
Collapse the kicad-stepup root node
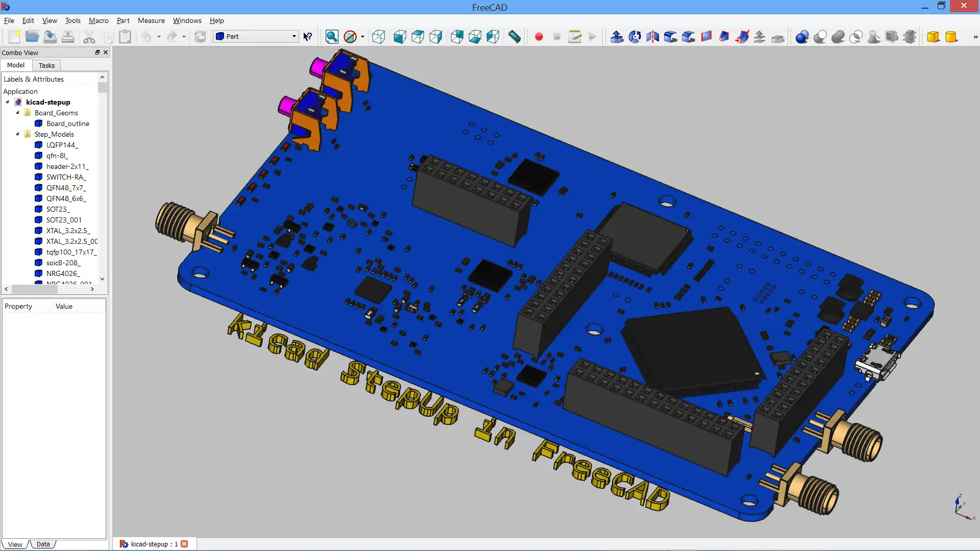(7, 102)
